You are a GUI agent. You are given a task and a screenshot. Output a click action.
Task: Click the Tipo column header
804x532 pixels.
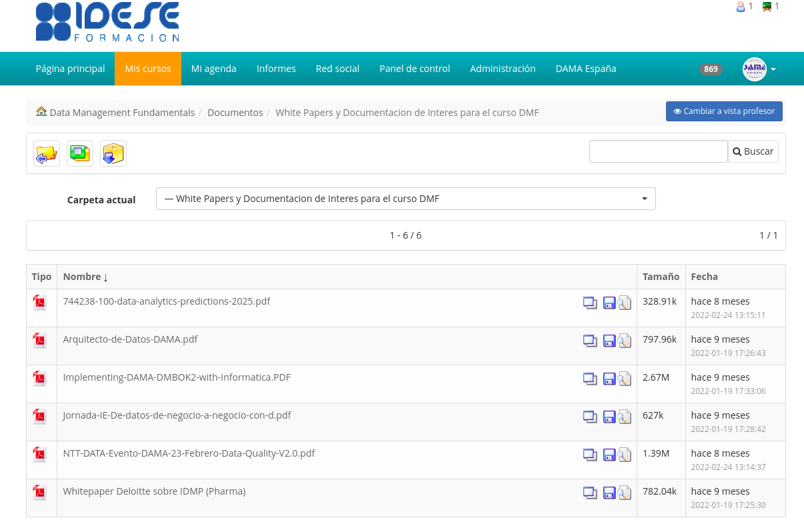coord(41,277)
